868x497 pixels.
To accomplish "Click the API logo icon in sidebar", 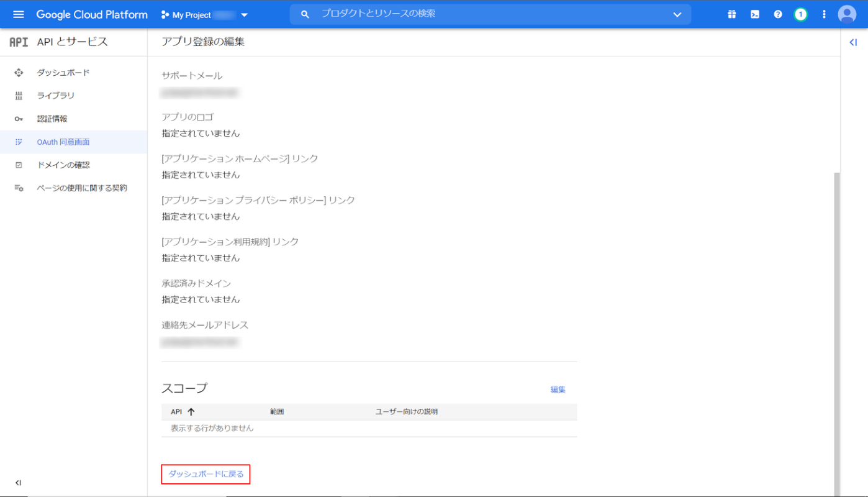I will click(x=19, y=42).
